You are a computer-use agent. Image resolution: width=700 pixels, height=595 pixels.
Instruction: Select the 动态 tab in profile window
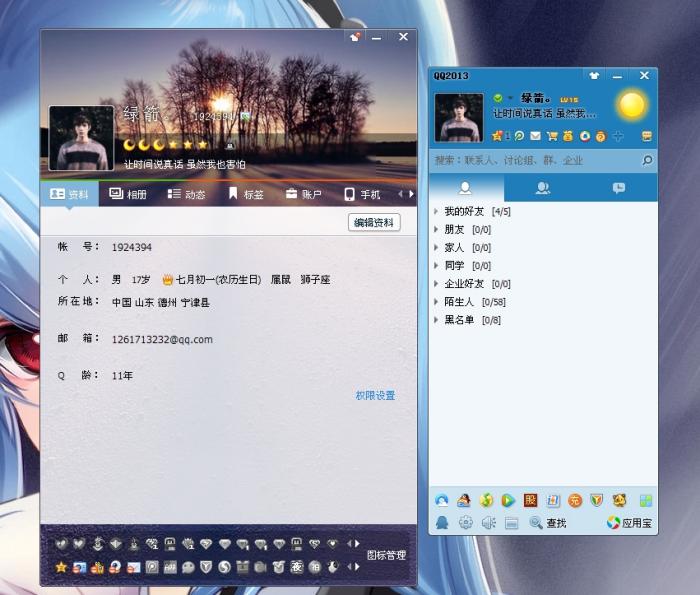click(186, 194)
